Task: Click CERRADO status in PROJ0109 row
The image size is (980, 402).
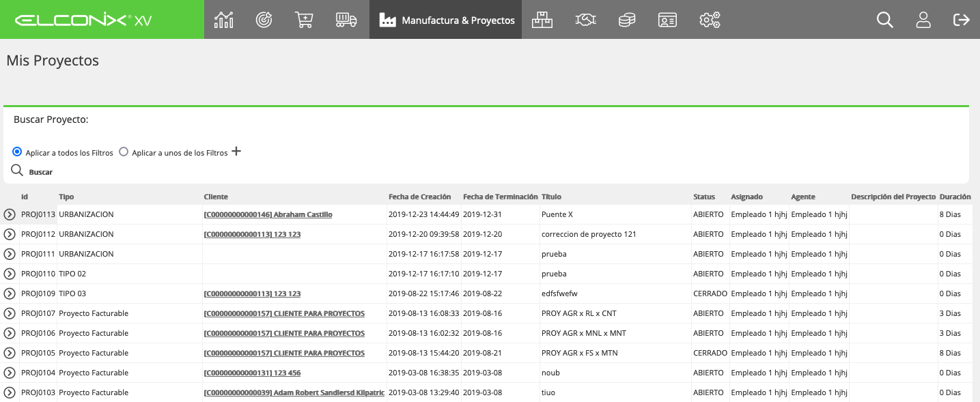Action: click(710, 293)
